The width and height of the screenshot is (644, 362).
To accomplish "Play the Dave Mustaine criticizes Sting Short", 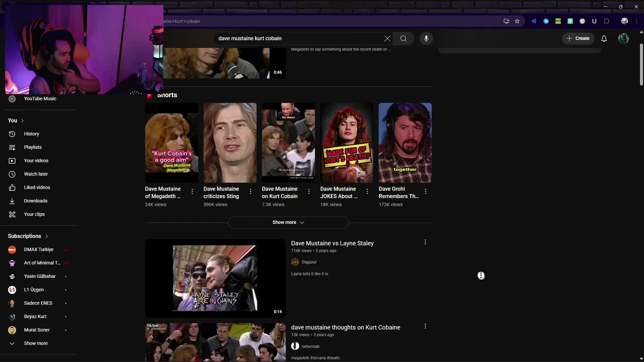I will [x=230, y=143].
